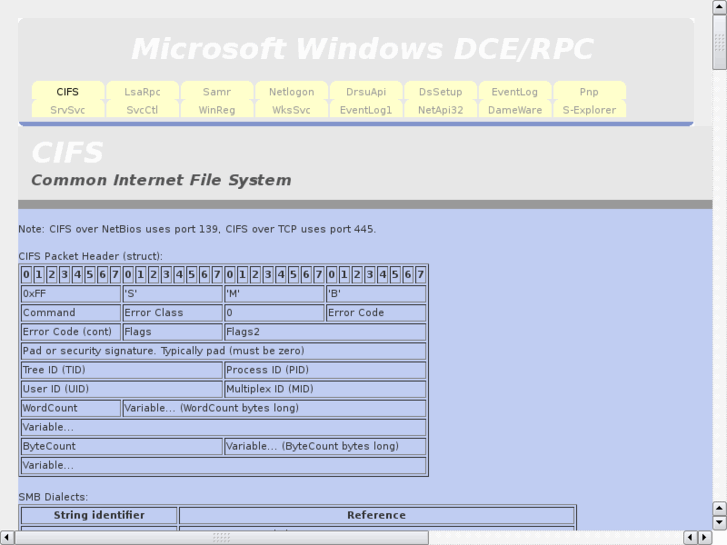Image resolution: width=727 pixels, height=545 pixels.
Task: Open the DameWare tab
Action: (x=515, y=110)
